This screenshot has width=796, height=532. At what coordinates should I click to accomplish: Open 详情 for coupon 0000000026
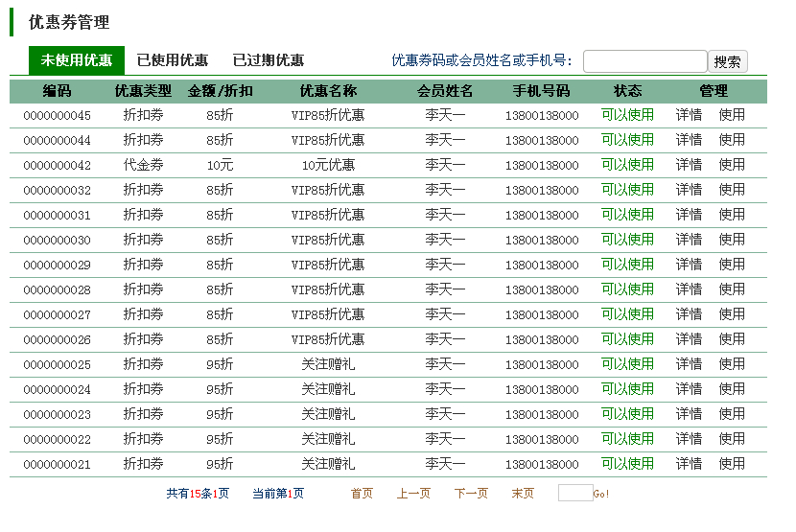pos(689,339)
